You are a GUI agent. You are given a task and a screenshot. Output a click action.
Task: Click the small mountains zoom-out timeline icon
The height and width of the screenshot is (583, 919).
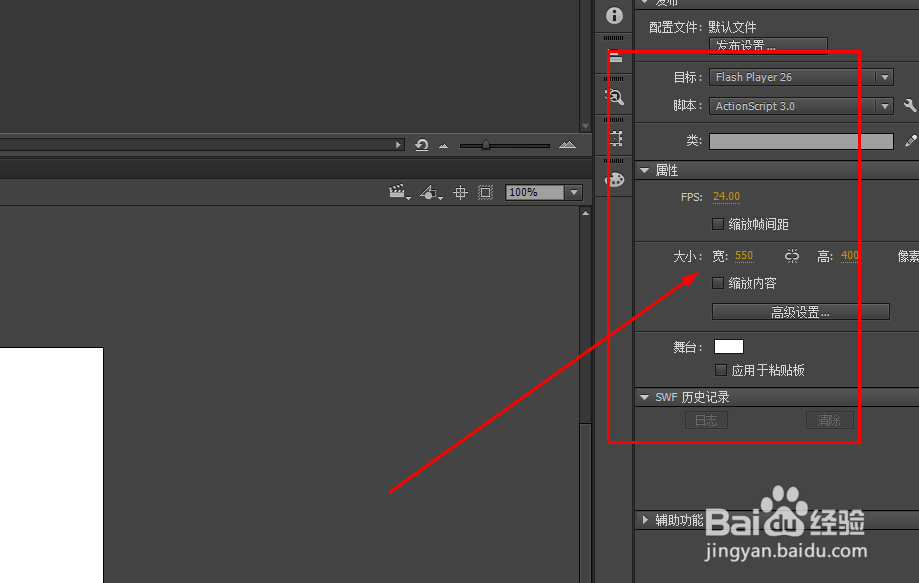[443, 146]
